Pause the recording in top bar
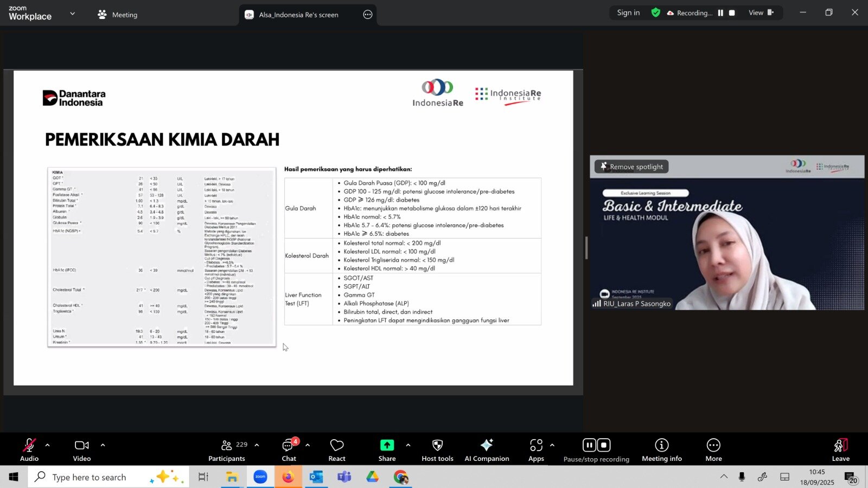Screen dimensions: 868x488 (720, 13)
